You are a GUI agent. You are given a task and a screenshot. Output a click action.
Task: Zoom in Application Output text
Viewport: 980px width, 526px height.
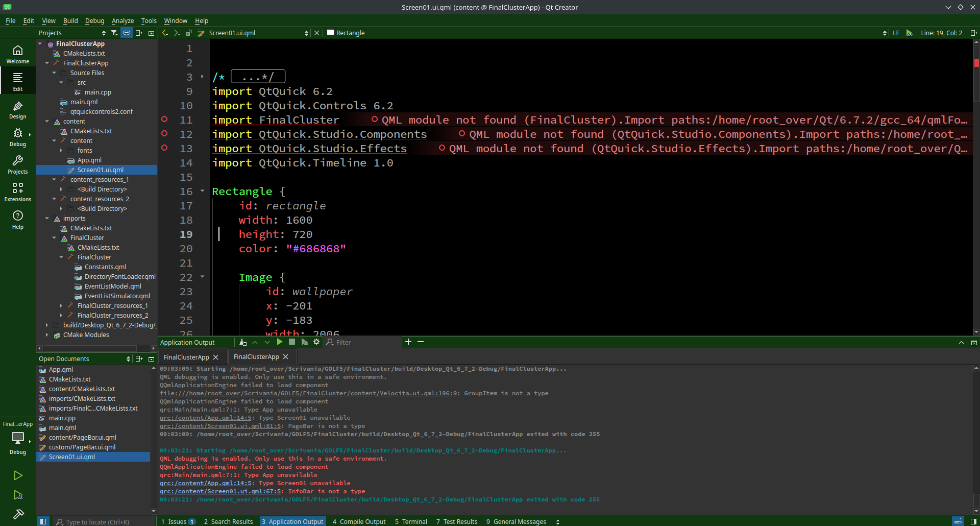pyautogui.click(x=408, y=342)
